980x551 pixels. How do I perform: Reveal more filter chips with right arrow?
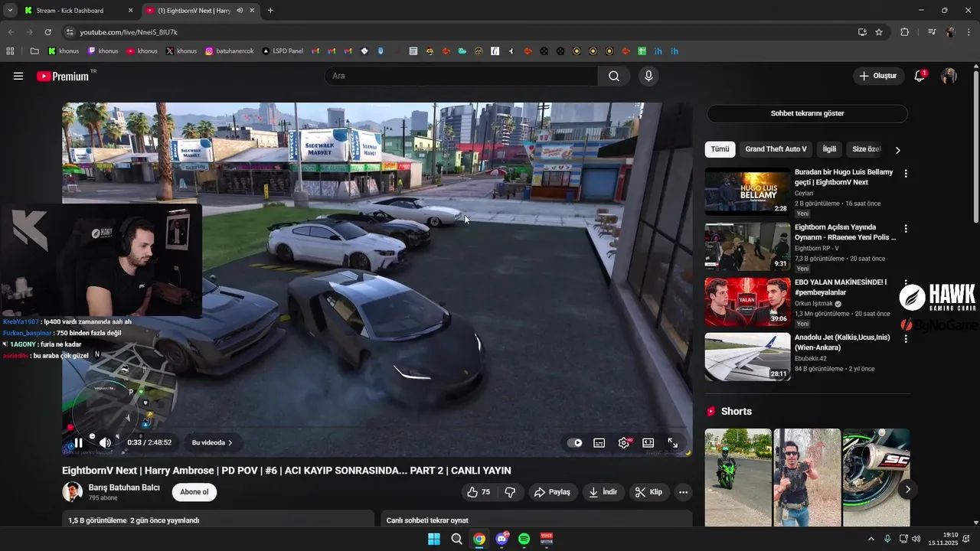tap(898, 150)
